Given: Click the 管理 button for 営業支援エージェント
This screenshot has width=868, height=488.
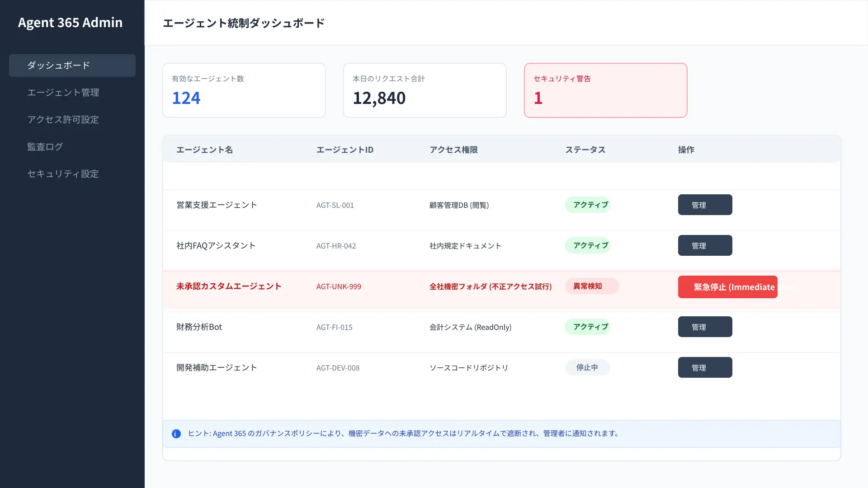Looking at the screenshot, I should coord(705,205).
